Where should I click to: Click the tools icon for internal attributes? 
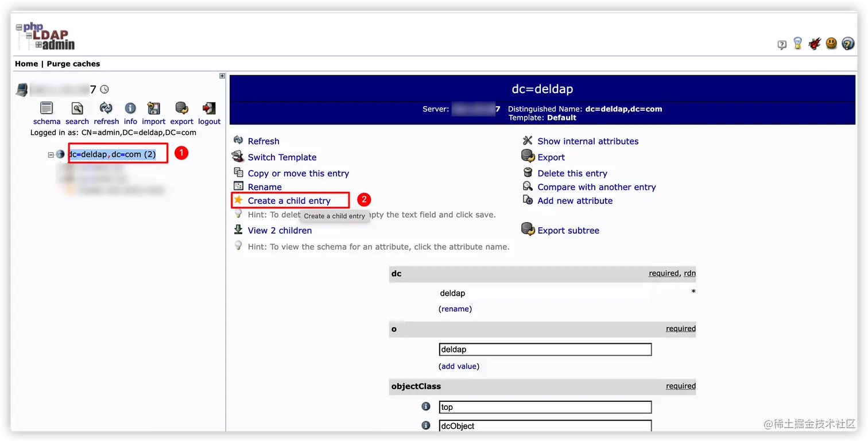click(528, 141)
